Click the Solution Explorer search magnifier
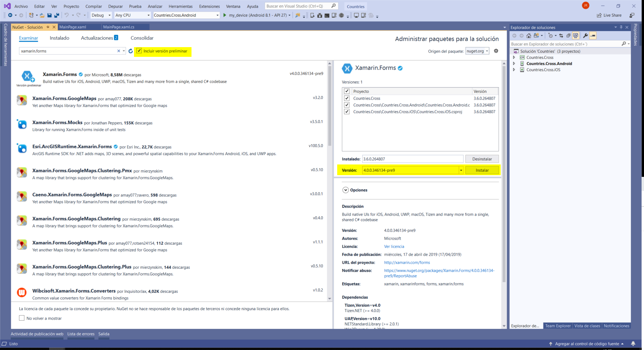Image resolution: width=644 pixels, height=350 pixels. (624, 44)
